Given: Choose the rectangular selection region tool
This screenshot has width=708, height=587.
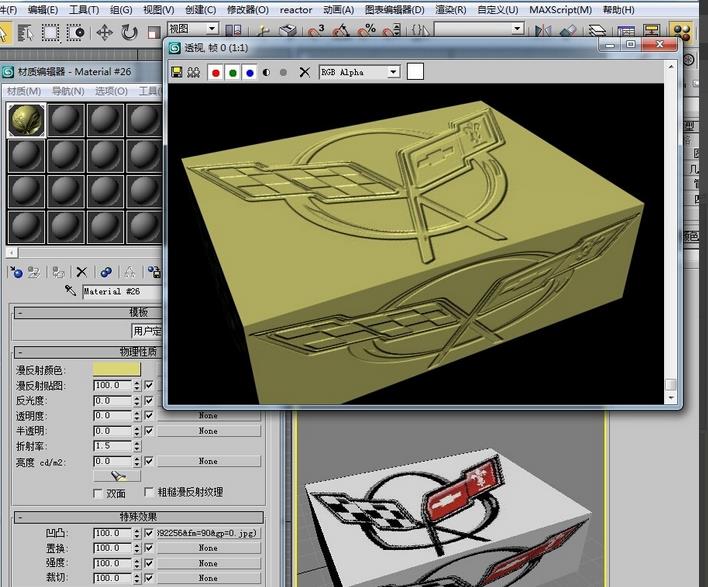Looking at the screenshot, I should (x=51, y=33).
